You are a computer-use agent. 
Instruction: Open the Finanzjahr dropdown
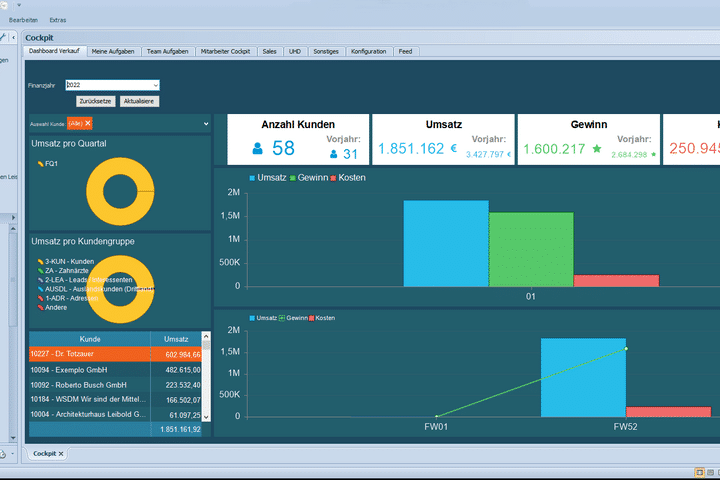(x=157, y=86)
